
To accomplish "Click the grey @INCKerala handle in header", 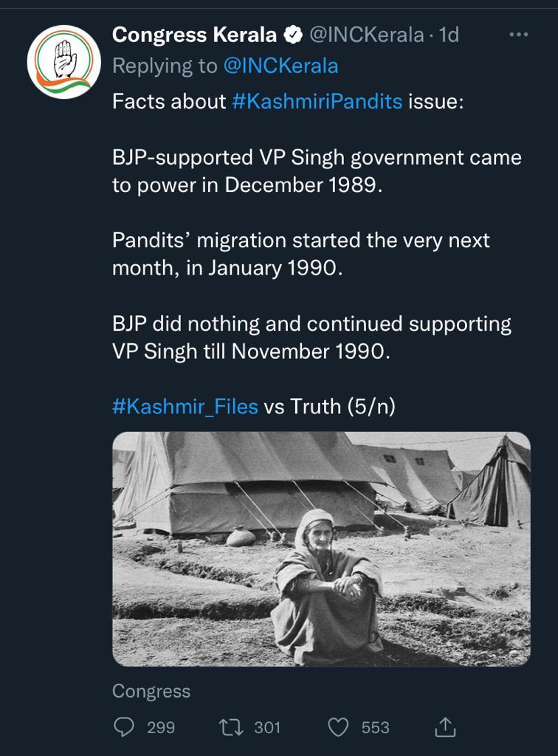I will point(366,34).
